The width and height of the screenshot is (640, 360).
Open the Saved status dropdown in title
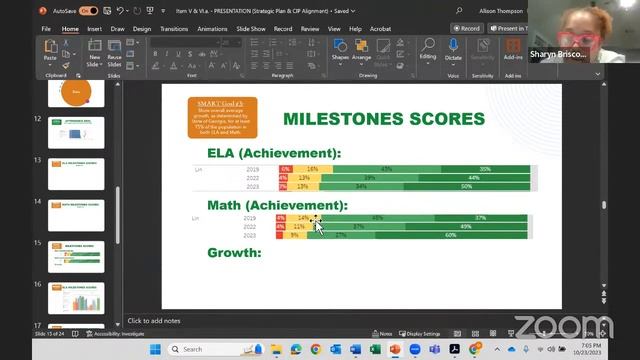tap(353, 11)
